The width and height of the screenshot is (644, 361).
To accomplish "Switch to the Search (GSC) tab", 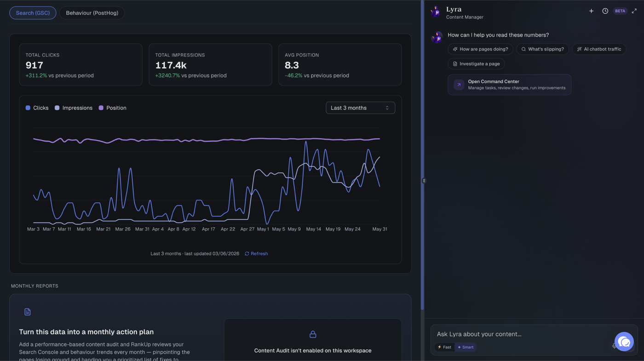I will (33, 13).
